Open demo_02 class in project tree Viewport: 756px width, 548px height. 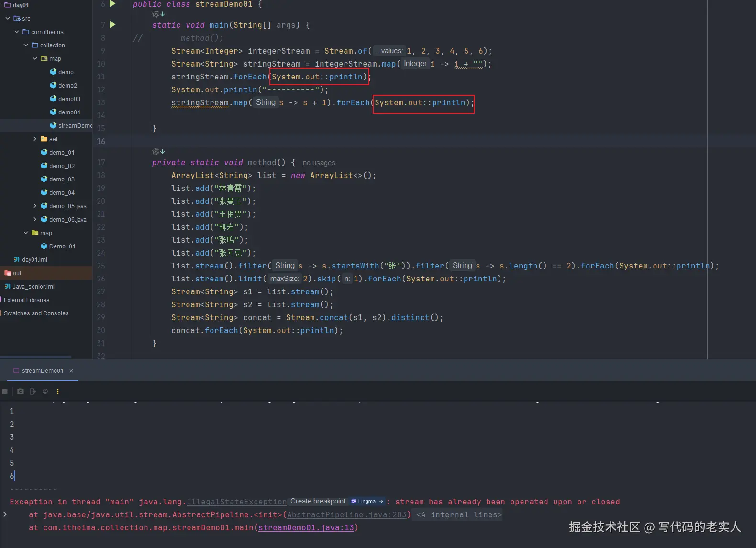click(62, 166)
